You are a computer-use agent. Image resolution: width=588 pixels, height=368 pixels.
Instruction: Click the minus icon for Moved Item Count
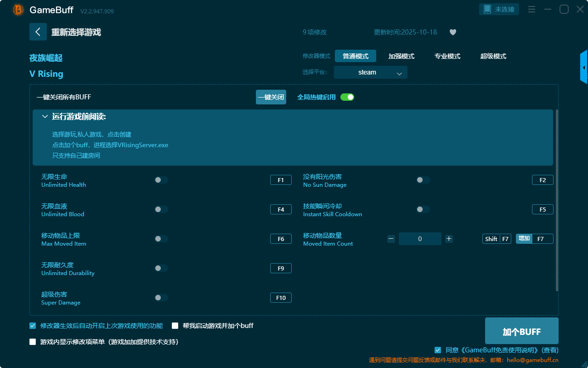click(x=391, y=239)
